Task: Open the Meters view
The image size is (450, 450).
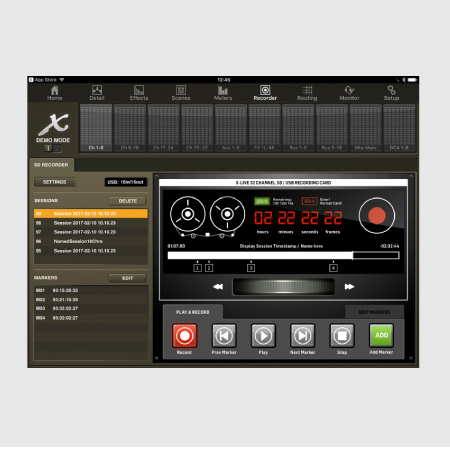Action: click(x=223, y=93)
